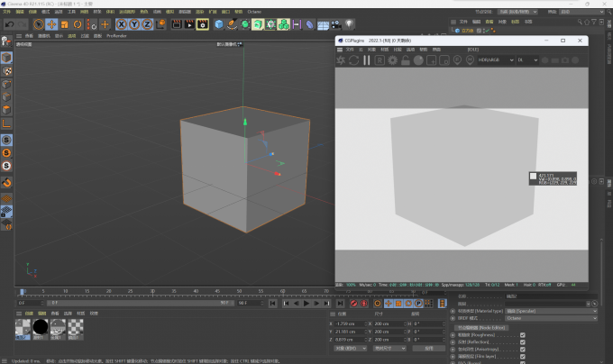Toggle position keyframe recording icon
Screen dimensions: 613x364
pyautogui.click(x=389, y=304)
